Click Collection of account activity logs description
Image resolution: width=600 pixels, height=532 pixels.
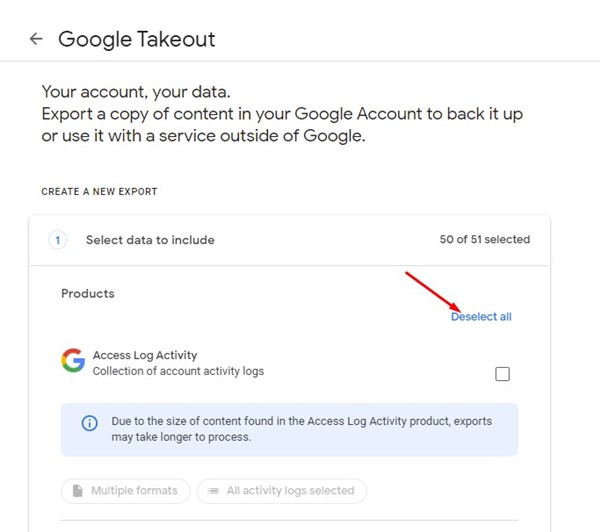178,371
